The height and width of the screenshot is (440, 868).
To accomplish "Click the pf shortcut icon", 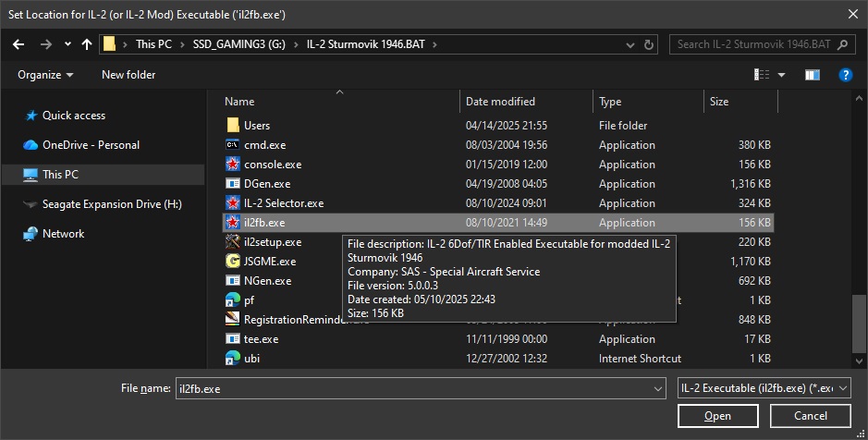I will click(x=233, y=300).
